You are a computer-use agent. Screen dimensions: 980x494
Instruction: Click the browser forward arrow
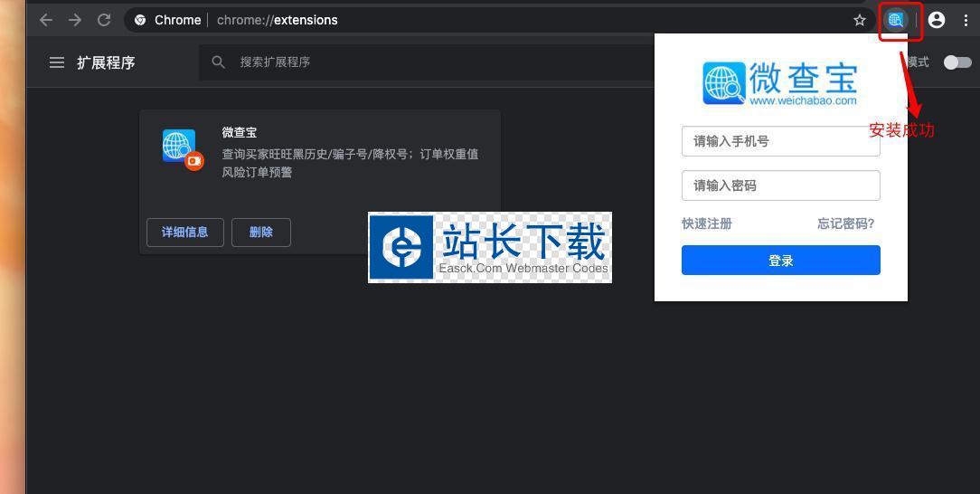[x=75, y=20]
